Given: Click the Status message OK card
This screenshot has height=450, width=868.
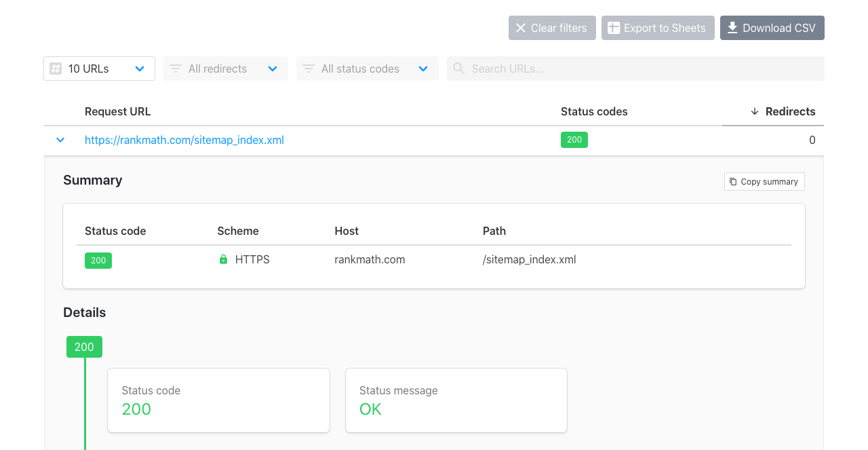Looking at the screenshot, I should click(x=456, y=400).
